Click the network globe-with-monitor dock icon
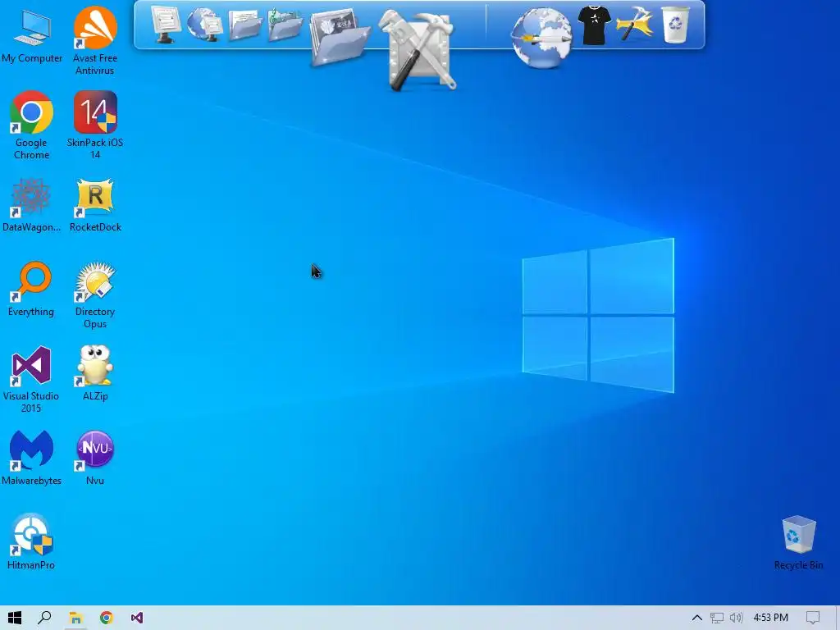The image size is (840, 630). 204,24
